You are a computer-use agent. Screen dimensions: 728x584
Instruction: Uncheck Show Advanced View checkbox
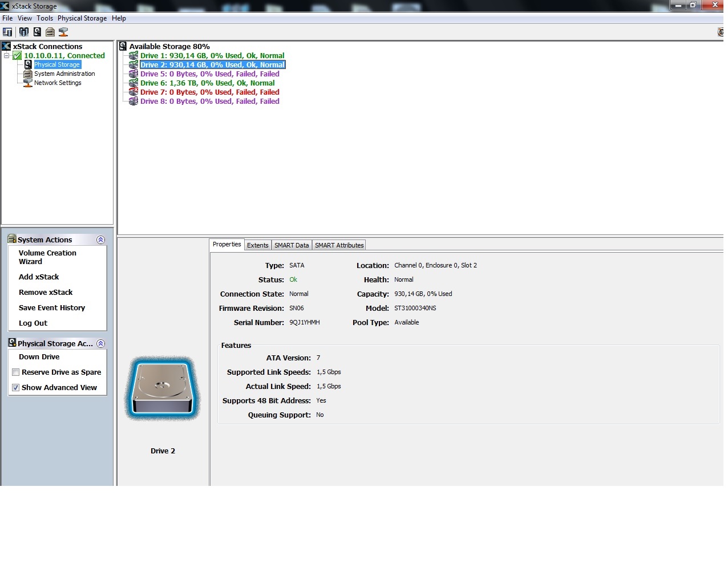point(16,388)
